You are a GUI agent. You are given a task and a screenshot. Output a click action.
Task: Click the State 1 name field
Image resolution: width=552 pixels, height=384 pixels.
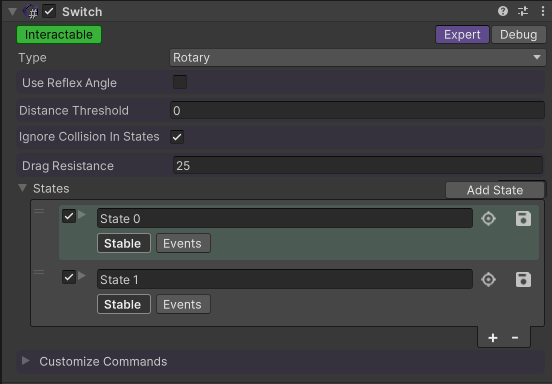pos(285,279)
